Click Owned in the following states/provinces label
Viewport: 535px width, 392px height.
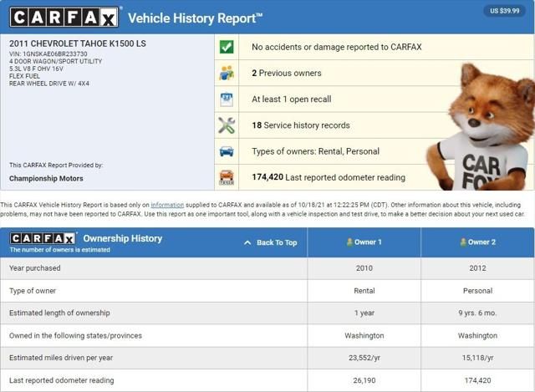pyautogui.click(x=75, y=336)
